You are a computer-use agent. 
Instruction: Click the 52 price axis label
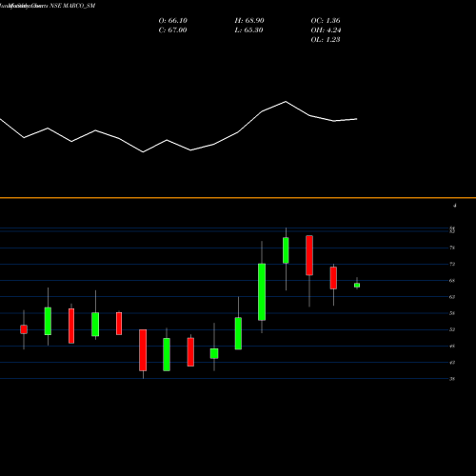452,329
